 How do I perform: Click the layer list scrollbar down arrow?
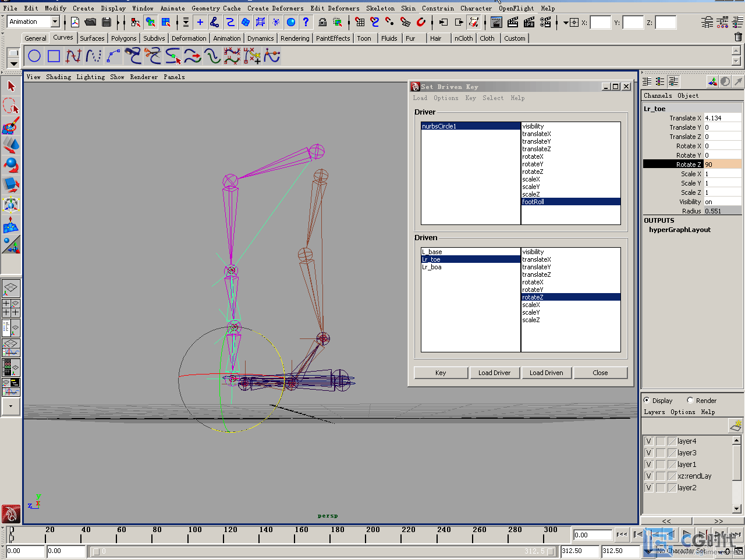pyautogui.click(x=736, y=509)
